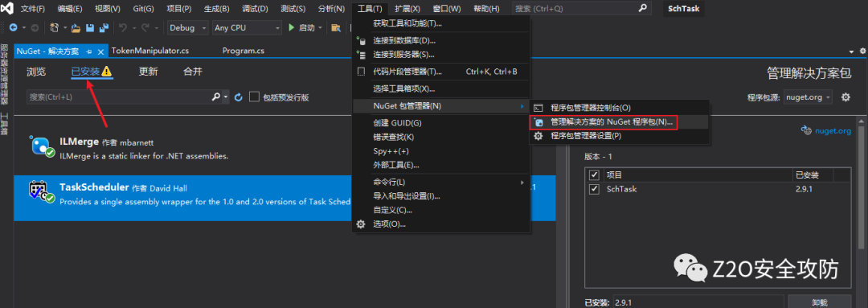
Task: Click the Open File folder icon
Action: pos(76,27)
